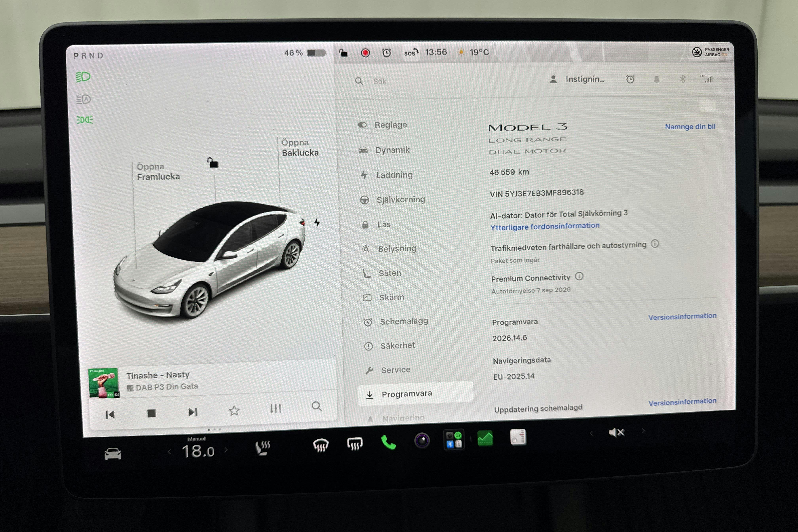Select the Programvara menu item
Viewport: 798px width, 532px height.
[415, 394]
